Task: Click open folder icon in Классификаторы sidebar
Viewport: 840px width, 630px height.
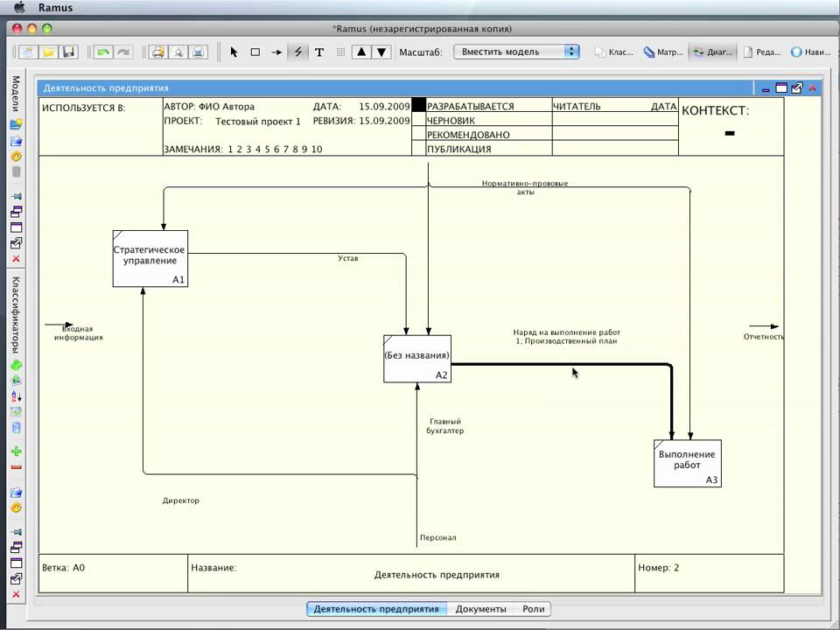Action: 16,492
